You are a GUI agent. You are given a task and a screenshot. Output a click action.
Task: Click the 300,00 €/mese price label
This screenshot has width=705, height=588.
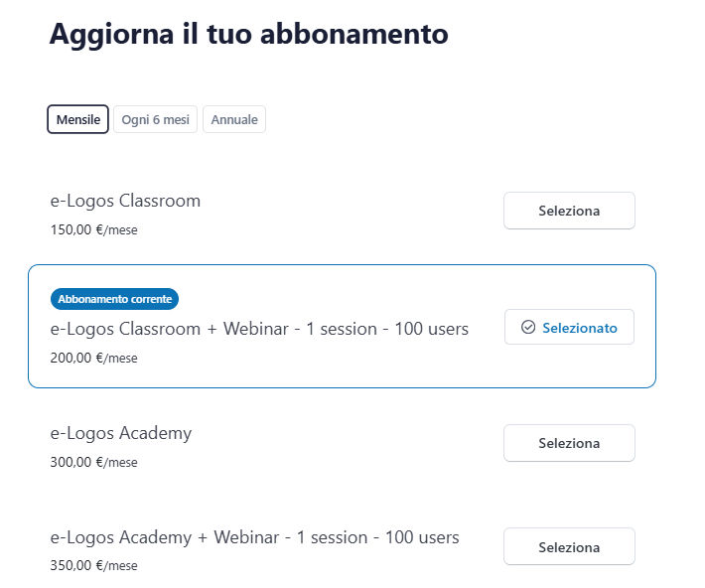[x=93, y=462]
